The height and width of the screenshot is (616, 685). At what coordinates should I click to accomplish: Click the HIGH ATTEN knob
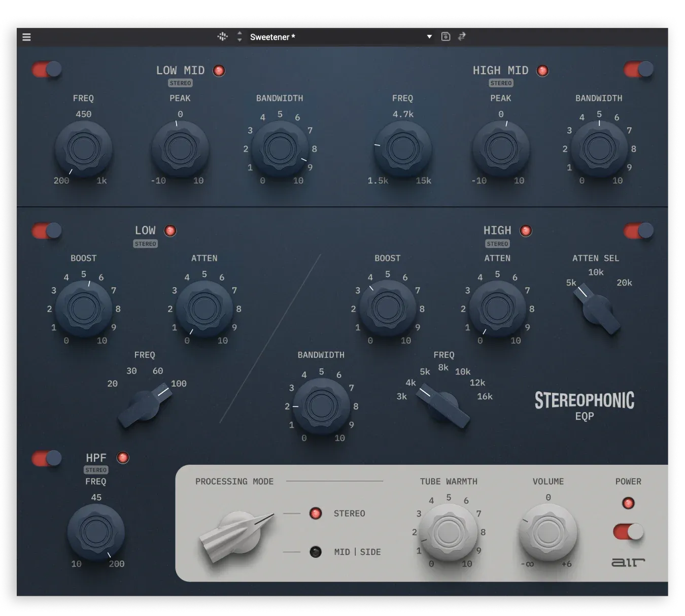497,309
